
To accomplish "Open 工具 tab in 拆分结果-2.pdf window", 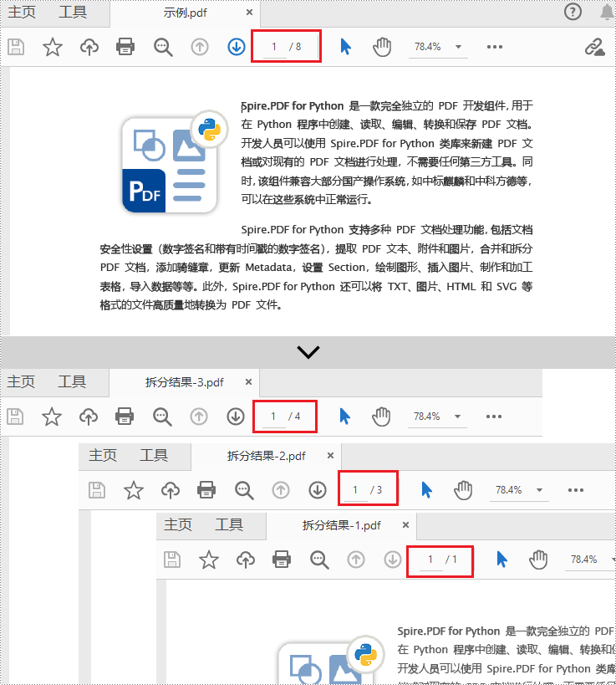I will tap(154, 455).
